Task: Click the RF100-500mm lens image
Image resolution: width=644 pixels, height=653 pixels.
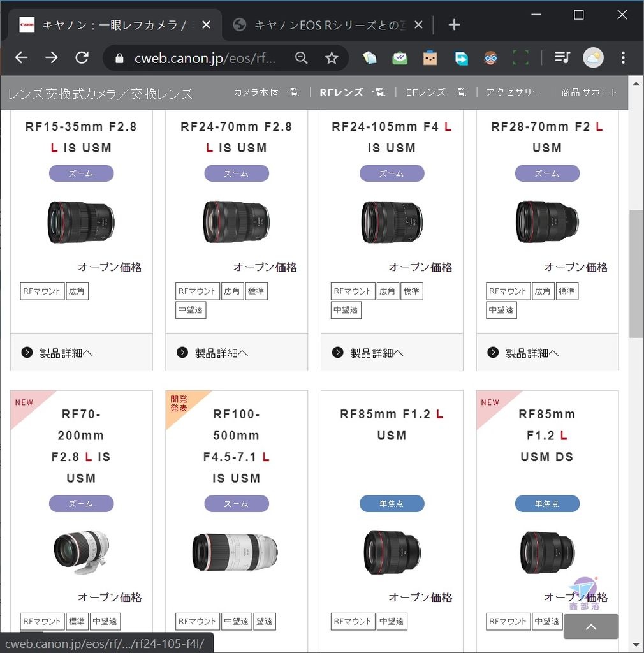Action: (x=235, y=552)
